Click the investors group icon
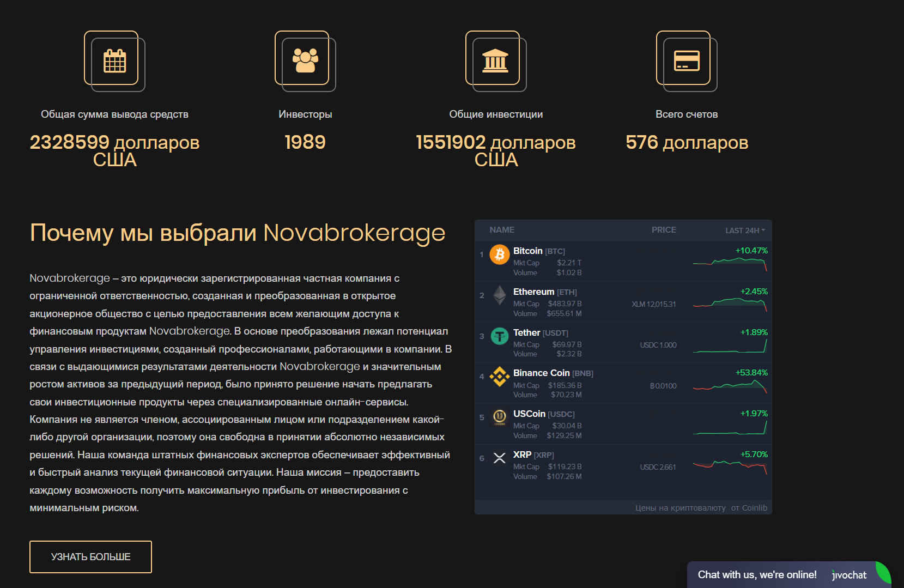This screenshot has height=588, width=904. coord(305,60)
